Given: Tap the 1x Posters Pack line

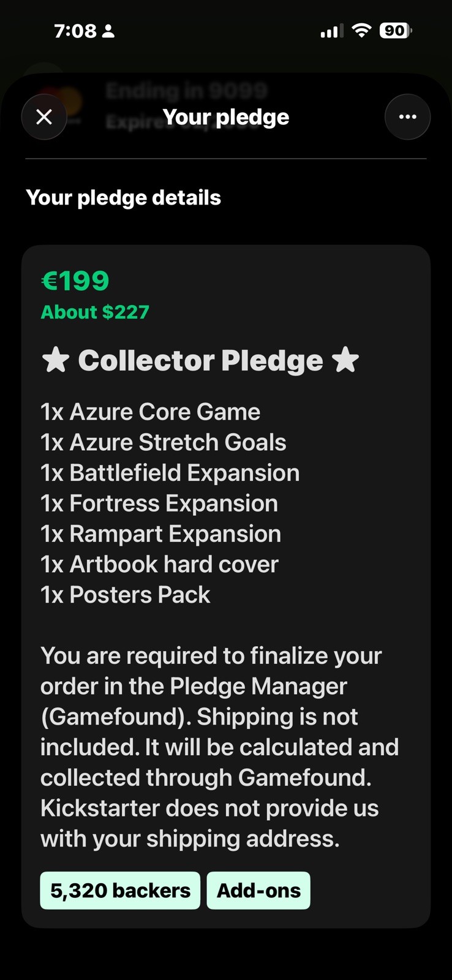Looking at the screenshot, I should tap(125, 595).
